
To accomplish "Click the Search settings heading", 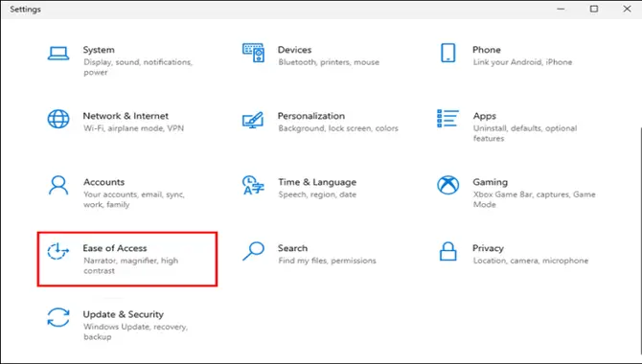I will (293, 248).
